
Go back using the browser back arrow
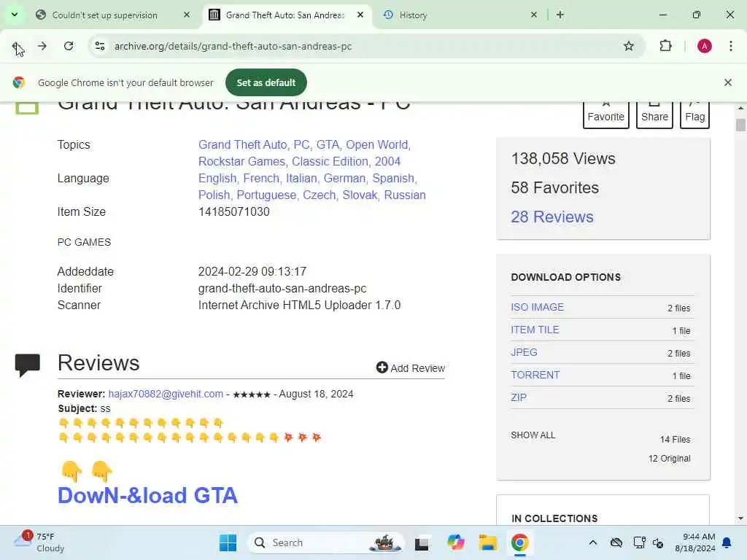click(x=17, y=47)
